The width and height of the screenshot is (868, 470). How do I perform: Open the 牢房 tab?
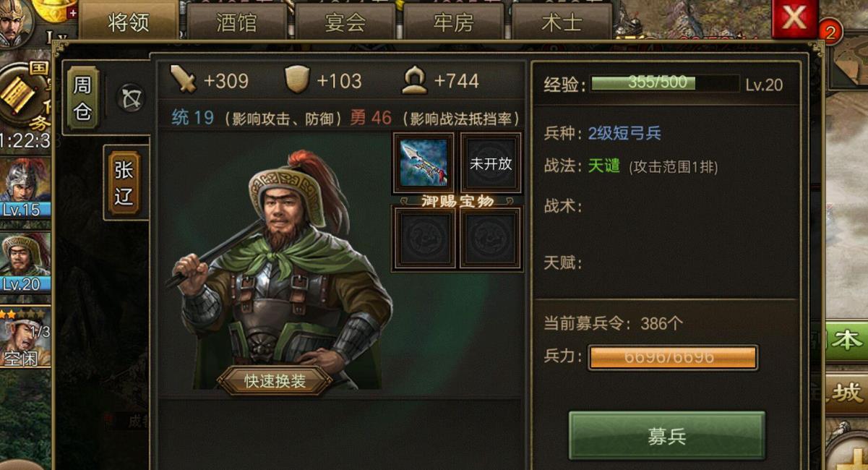tap(454, 22)
